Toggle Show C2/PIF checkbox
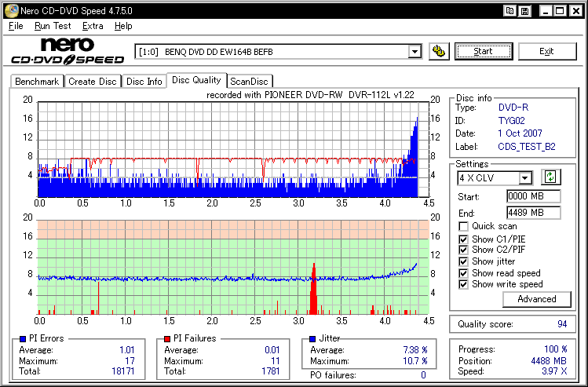 click(x=463, y=250)
